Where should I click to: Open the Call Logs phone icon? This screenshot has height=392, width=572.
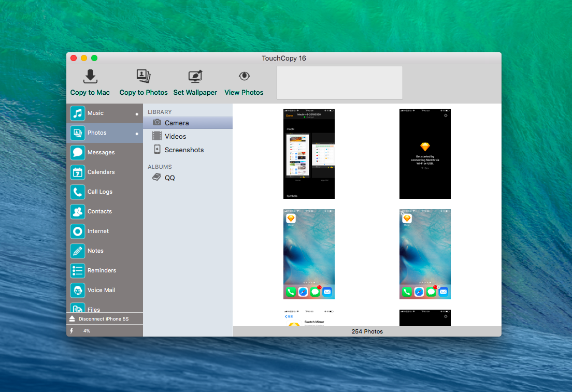click(x=78, y=192)
